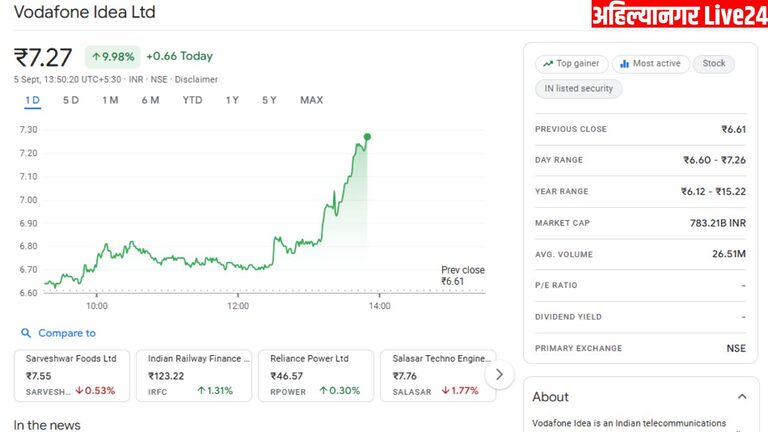The width and height of the screenshot is (768, 432).
Task: Open the Sarveshwar Foods Ltd card
Action: pos(72,375)
